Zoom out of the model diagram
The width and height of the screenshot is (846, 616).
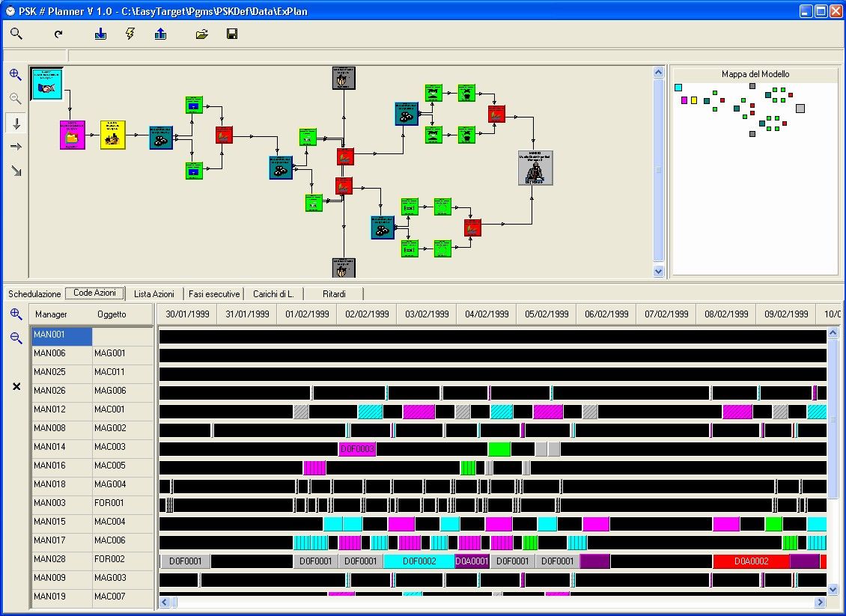(16, 99)
